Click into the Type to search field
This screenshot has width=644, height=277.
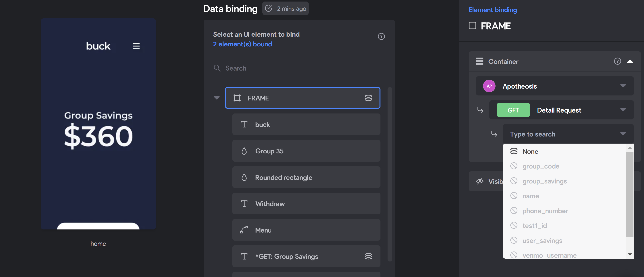pos(568,134)
